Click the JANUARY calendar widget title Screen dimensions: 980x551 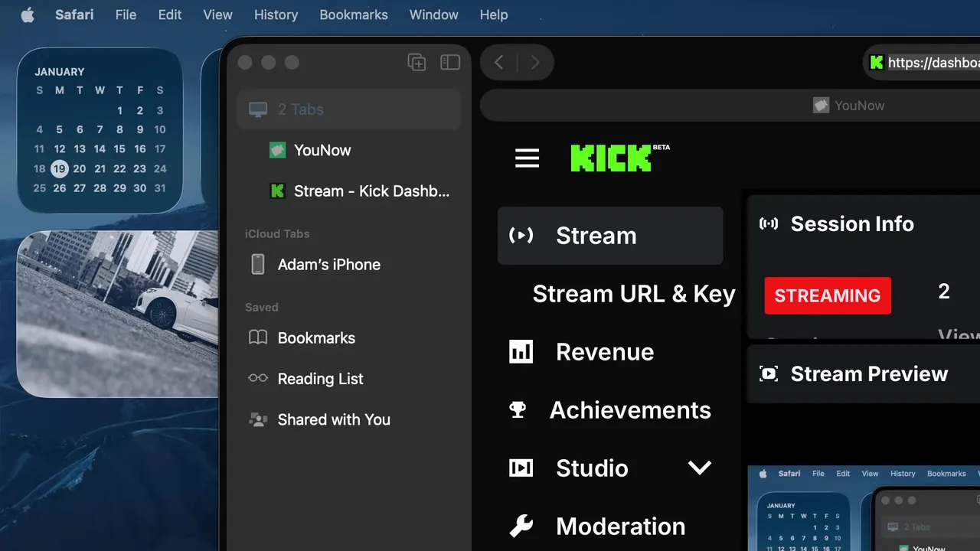click(60, 72)
